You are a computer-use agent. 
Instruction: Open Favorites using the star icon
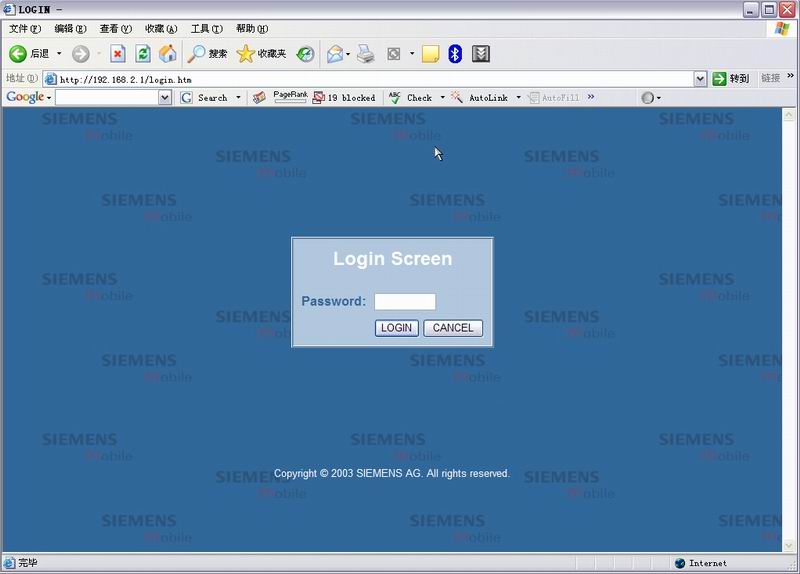pos(261,54)
